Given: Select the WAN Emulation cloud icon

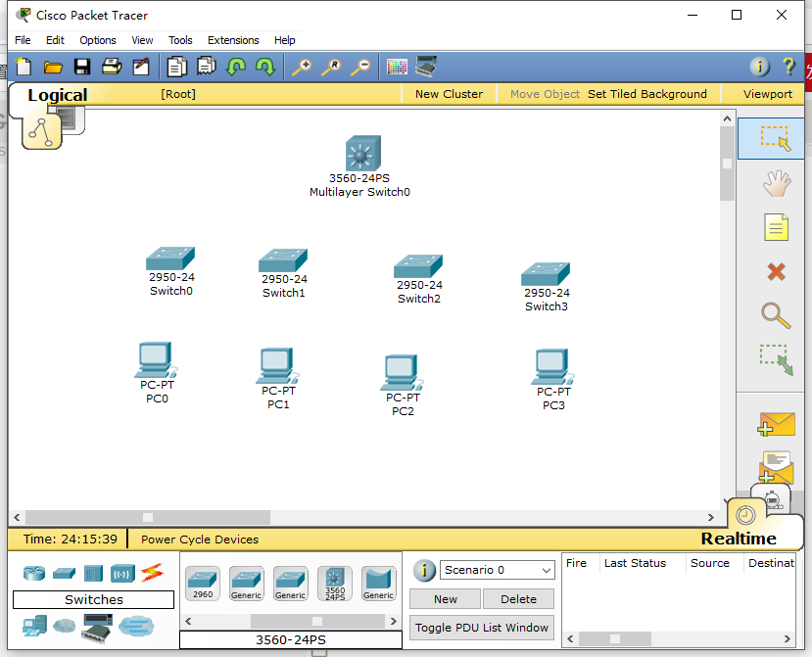Looking at the screenshot, I should tap(65, 626).
